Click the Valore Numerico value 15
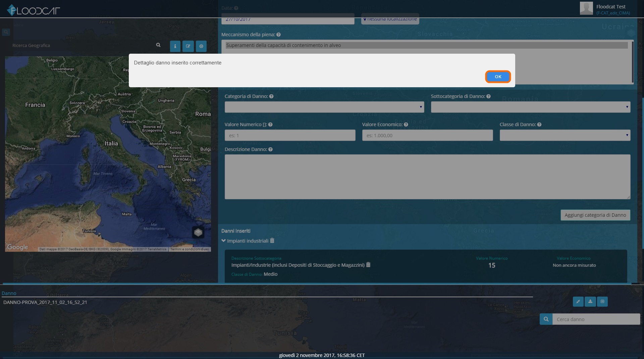 click(492, 265)
